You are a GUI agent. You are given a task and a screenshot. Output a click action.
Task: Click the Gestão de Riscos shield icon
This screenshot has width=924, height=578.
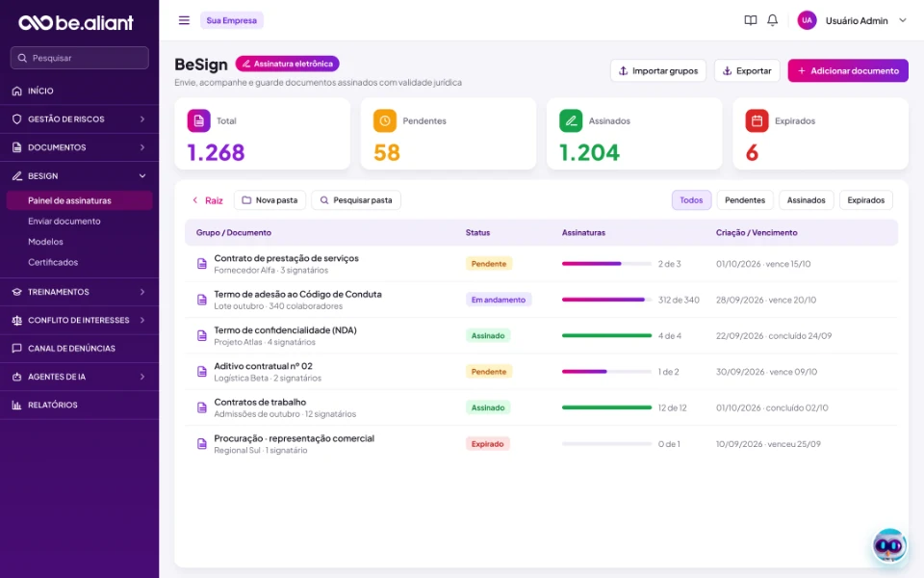pos(16,119)
